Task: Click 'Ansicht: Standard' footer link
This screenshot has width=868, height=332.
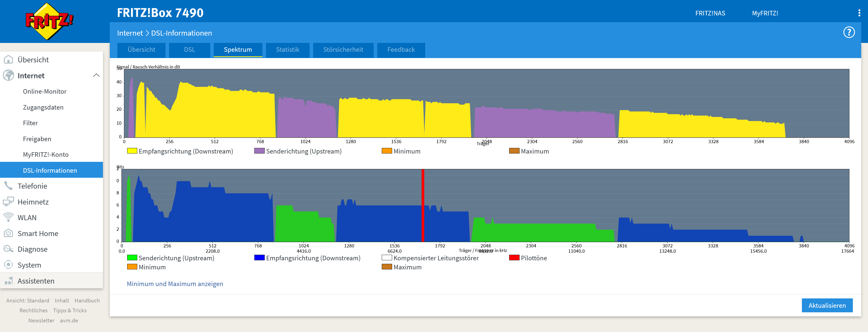Action: pos(28,300)
